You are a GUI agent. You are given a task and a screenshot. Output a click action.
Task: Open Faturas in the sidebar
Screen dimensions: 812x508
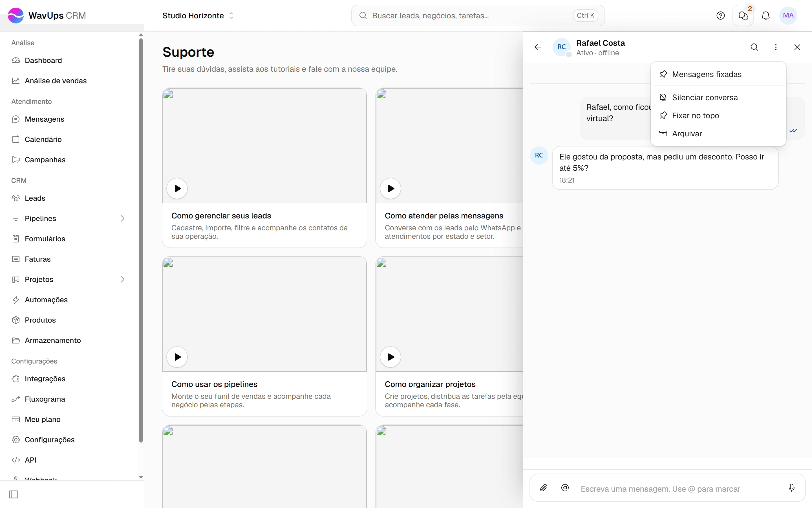pos(69,259)
